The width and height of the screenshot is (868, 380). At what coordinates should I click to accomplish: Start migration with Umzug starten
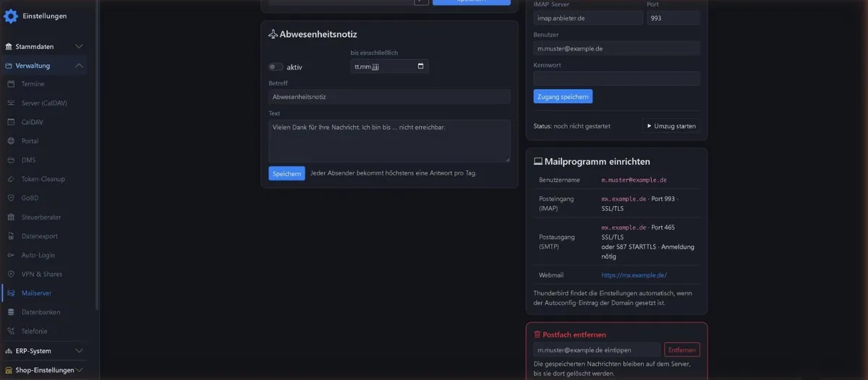click(671, 126)
